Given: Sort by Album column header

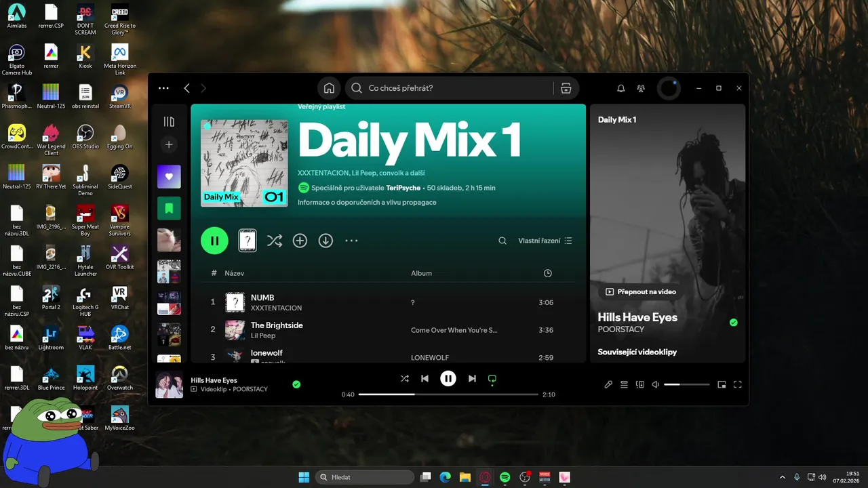Looking at the screenshot, I should pos(421,273).
